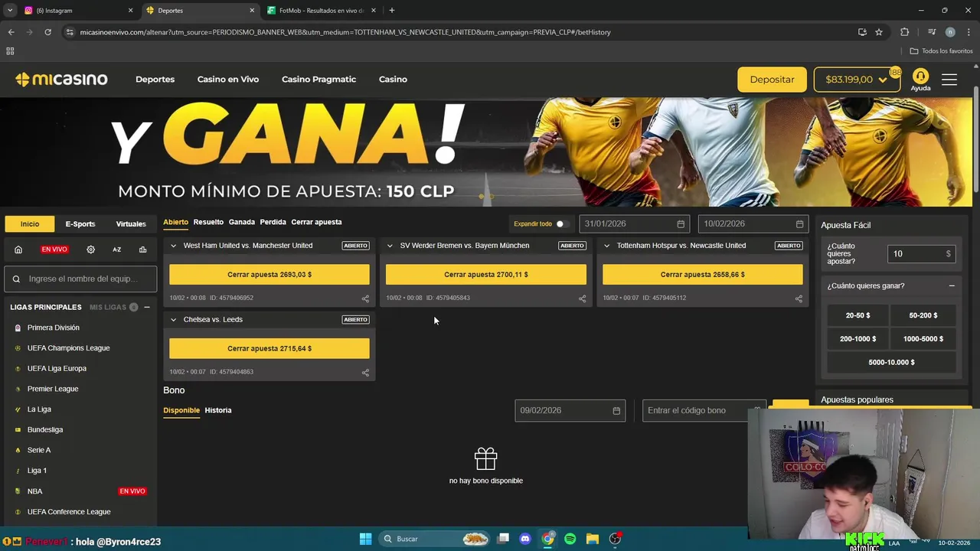980x551 pixels.
Task: Open Premier League in leagues list
Action: tap(53, 389)
